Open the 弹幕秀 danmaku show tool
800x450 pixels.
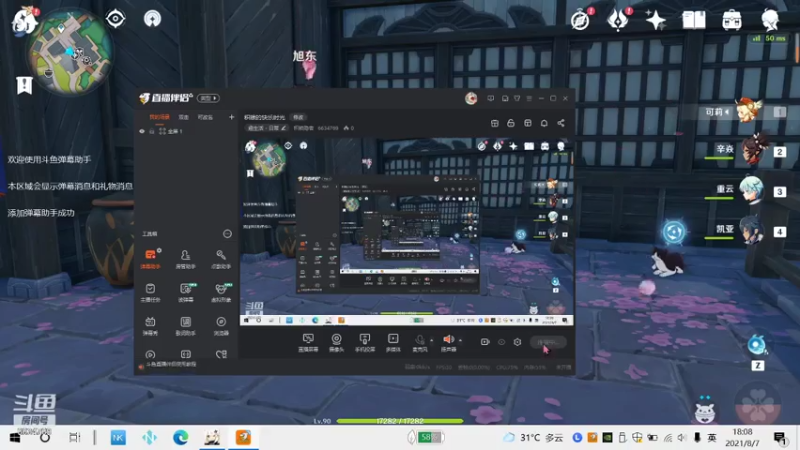[150, 326]
